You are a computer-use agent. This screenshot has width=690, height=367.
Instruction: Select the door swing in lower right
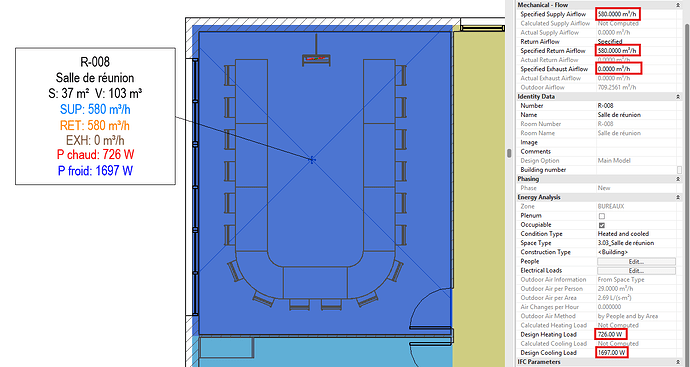pos(431,309)
